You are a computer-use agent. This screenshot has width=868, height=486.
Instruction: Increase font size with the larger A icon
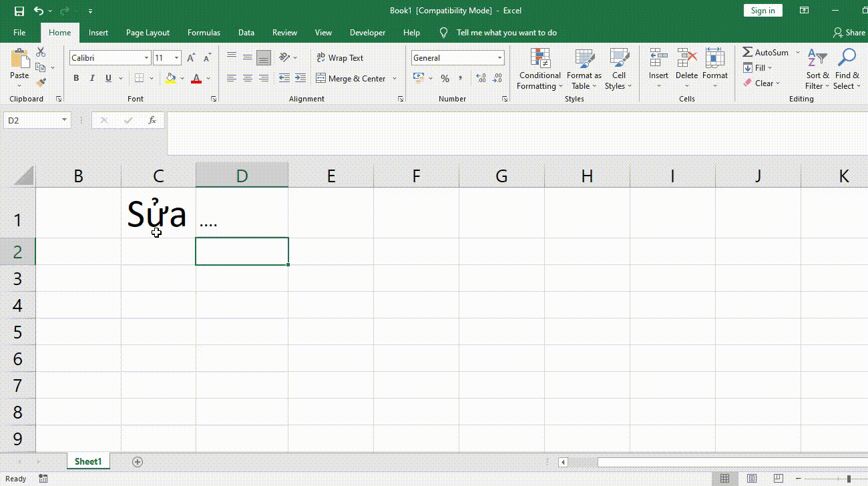pos(192,58)
